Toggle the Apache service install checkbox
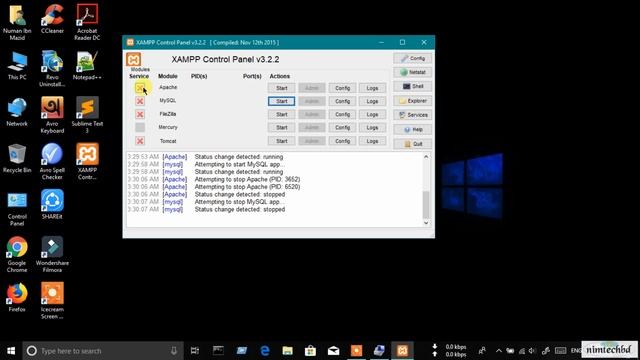 click(x=140, y=88)
